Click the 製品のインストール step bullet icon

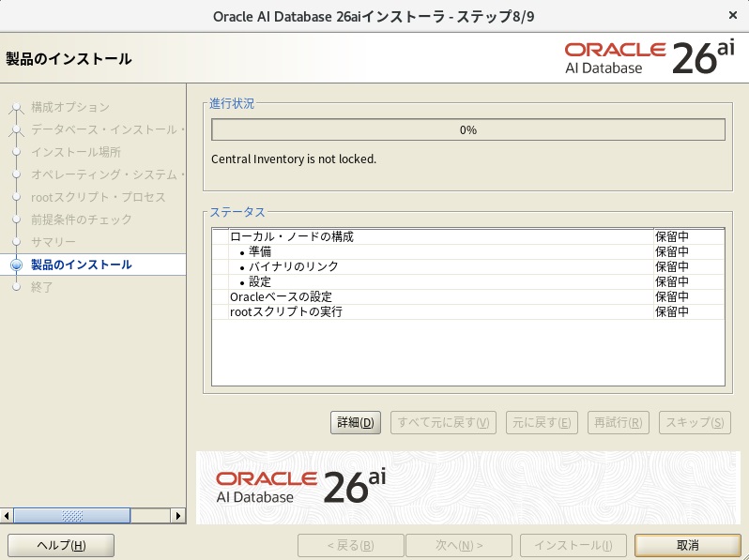point(17,265)
